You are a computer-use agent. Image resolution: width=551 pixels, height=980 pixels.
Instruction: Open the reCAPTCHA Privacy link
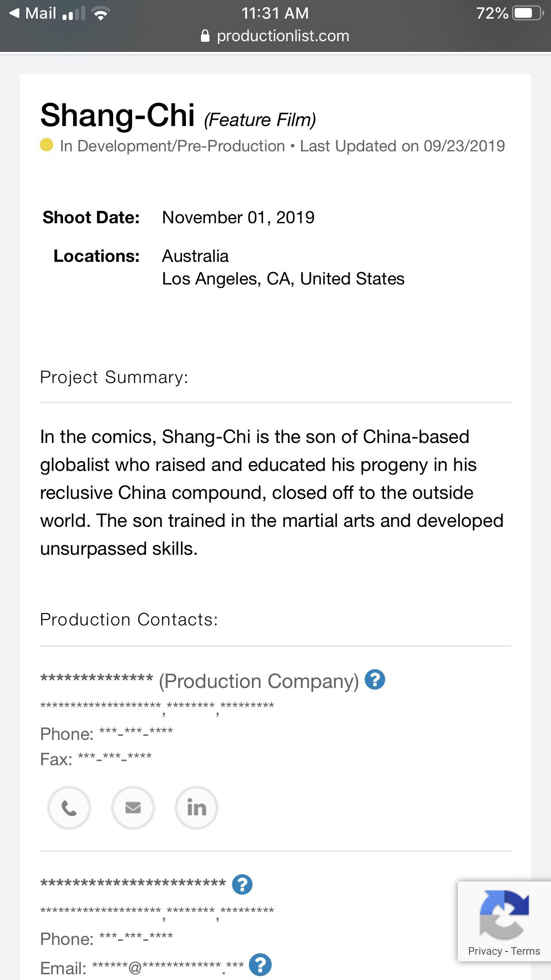point(485,951)
